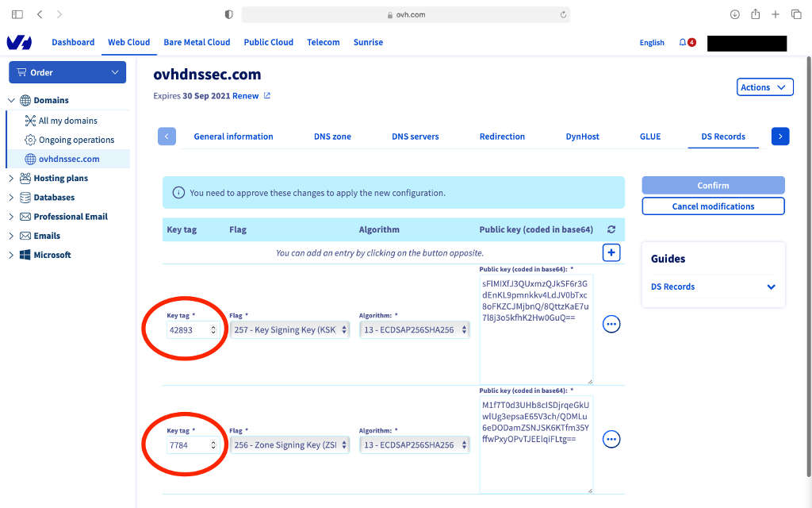812x508 pixels.
Task: Open Algorithm dropdown for key tag 42893
Action: tap(414, 329)
